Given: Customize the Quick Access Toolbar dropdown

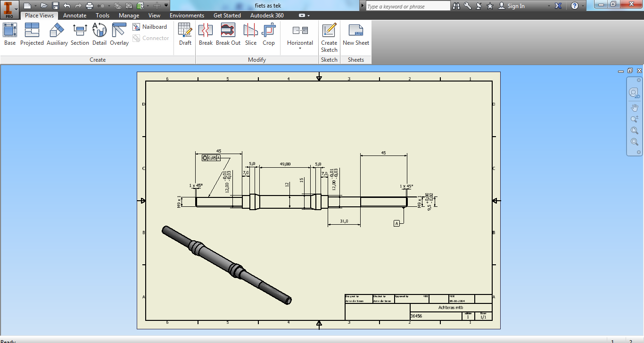Looking at the screenshot, I should pyautogui.click(x=166, y=6).
